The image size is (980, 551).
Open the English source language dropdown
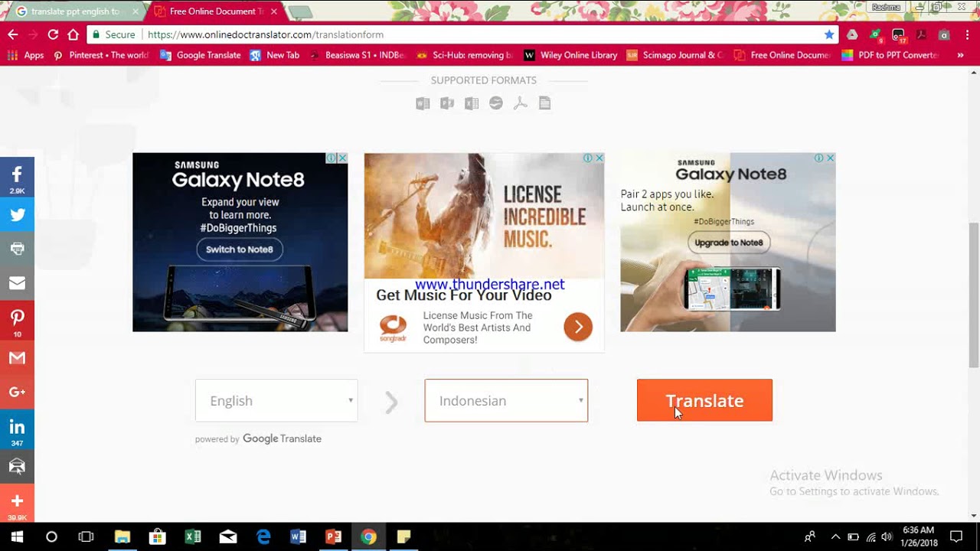click(x=276, y=400)
